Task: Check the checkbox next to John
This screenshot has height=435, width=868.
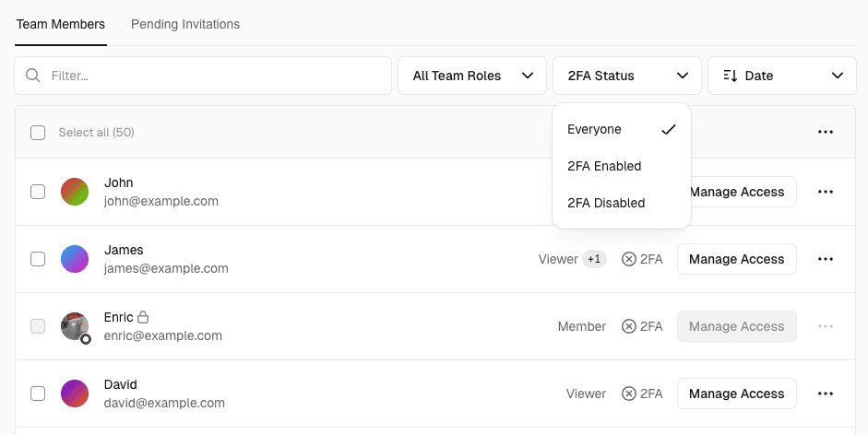Action: [x=38, y=192]
